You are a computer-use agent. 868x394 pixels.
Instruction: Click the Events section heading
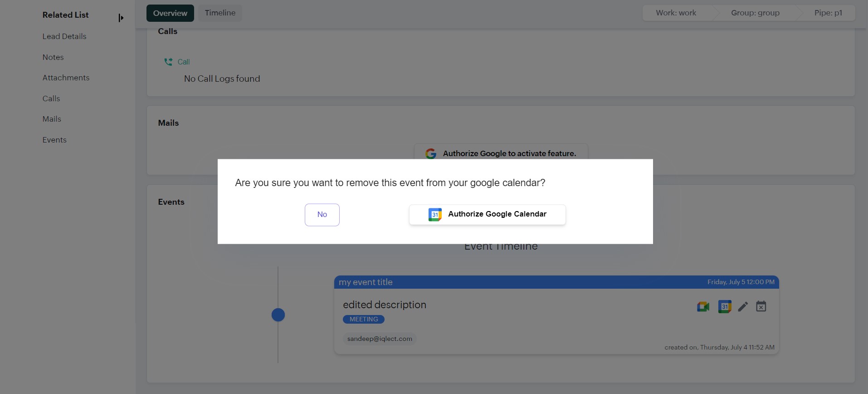point(171,202)
